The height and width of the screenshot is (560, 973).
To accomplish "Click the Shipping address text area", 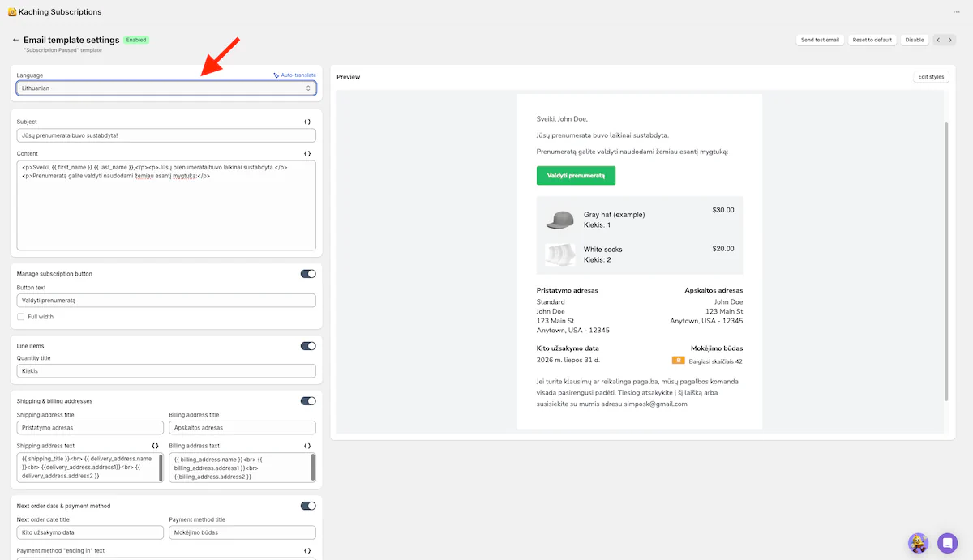I will tap(90, 468).
